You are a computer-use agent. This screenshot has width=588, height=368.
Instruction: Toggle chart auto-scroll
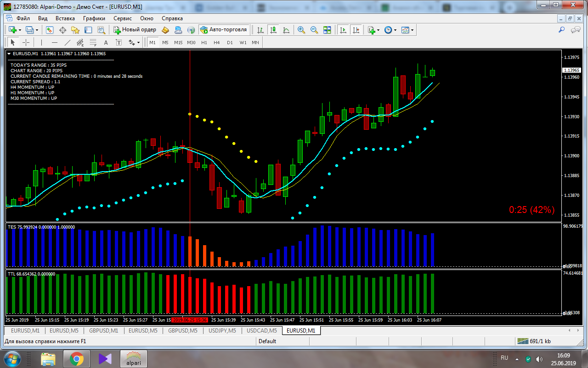coord(343,30)
